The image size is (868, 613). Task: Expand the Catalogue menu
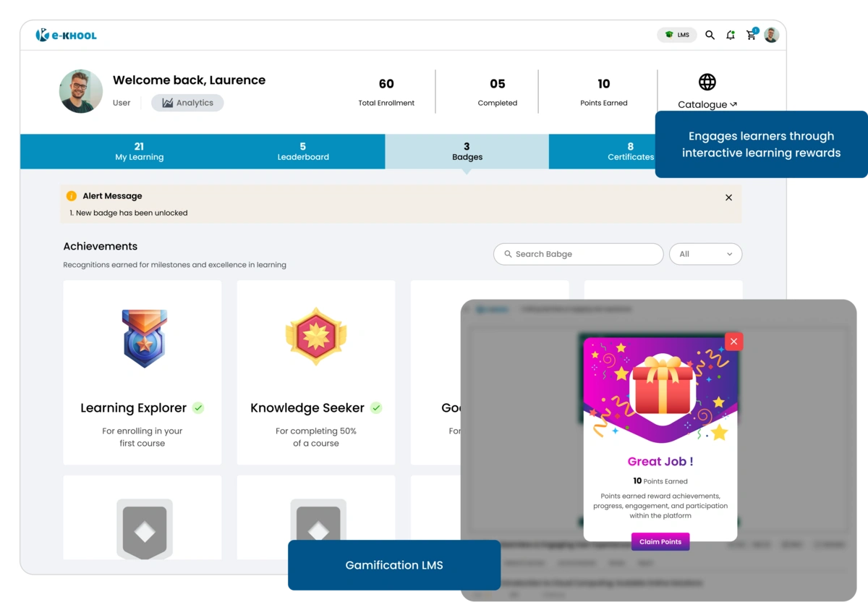[707, 104]
